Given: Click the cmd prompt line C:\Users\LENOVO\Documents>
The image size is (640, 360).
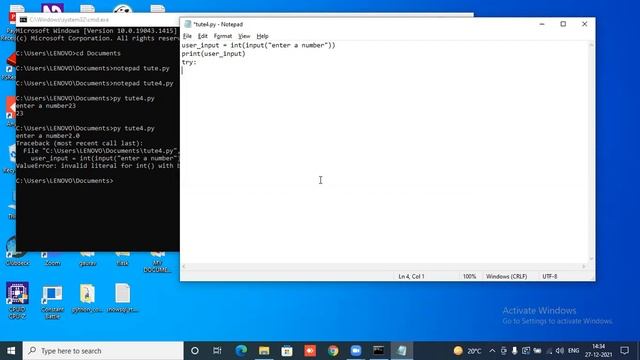Looking at the screenshot, I should tap(64, 180).
